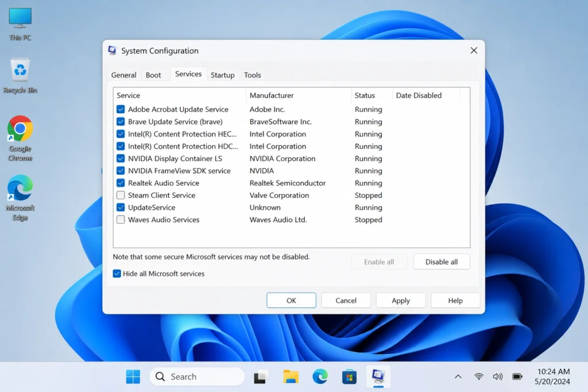Confirm with the OK button
588x392 pixels.
coord(291,300)
